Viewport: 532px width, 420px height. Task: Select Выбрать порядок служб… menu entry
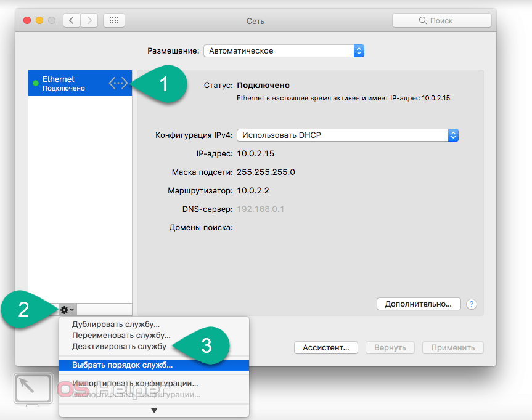coord(123,365)
